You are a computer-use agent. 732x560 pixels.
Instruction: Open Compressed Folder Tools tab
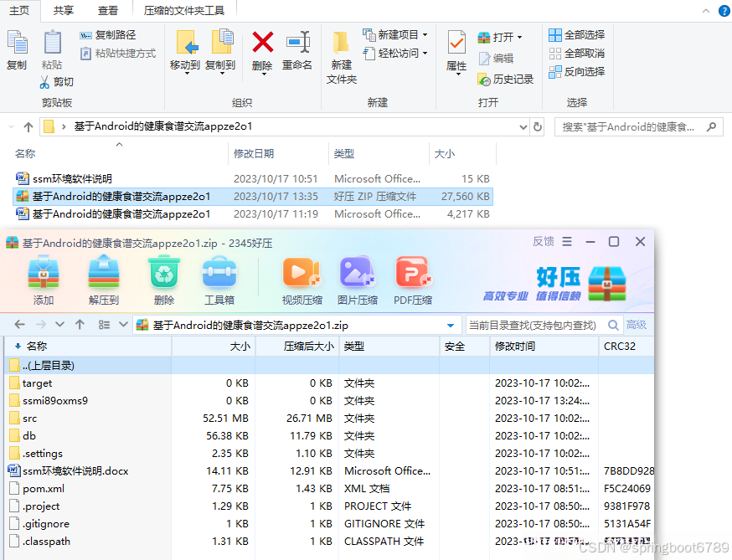184,10
